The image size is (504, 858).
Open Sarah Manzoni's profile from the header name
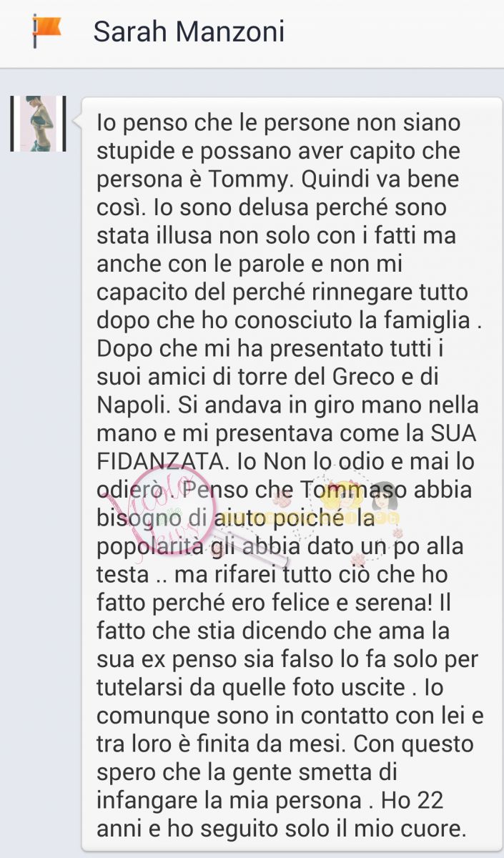pos(189,31)
